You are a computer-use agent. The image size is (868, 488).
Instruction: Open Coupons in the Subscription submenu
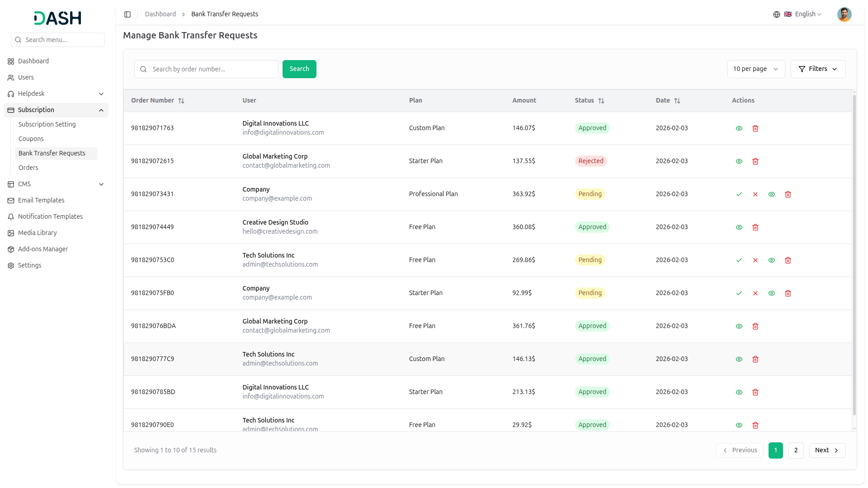(31, 139)
